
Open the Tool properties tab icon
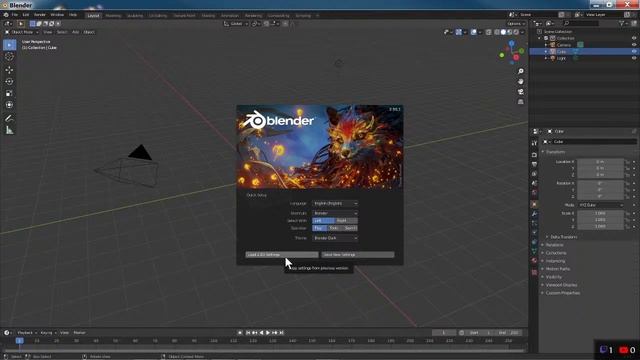pos(534,144)
